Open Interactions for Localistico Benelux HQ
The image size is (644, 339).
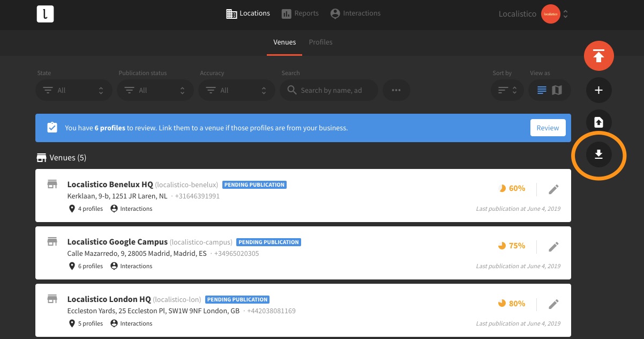tap(131, 209)
